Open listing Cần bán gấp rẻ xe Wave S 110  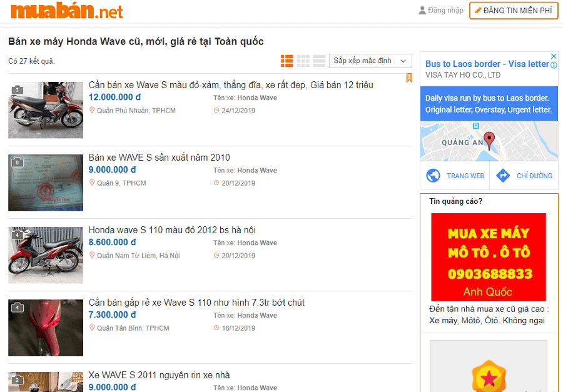[196, 303]
